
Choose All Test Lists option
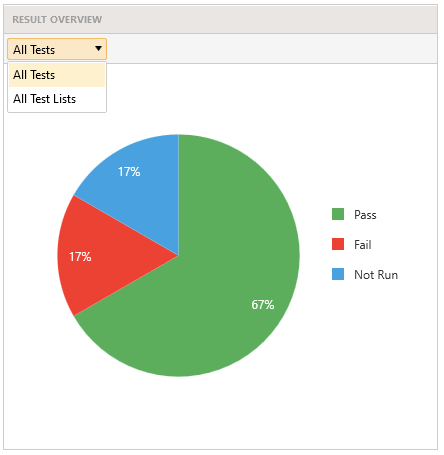click(x=57, y=99)
